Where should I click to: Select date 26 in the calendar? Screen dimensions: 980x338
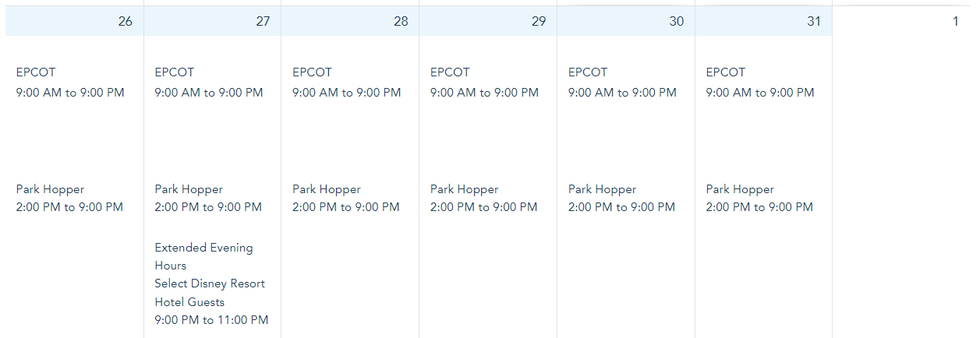[x=125, y=22]
